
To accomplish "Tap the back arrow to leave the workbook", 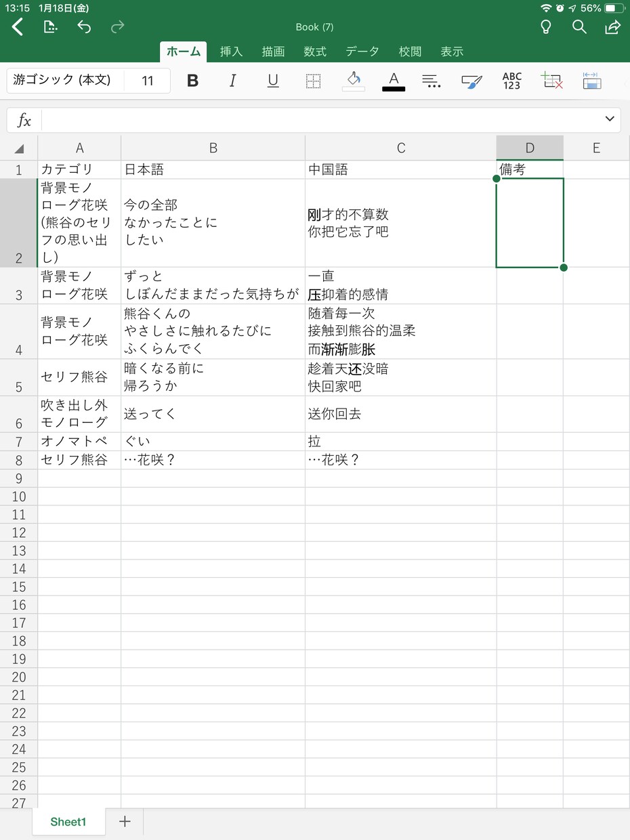I will (x=18, y=27).
